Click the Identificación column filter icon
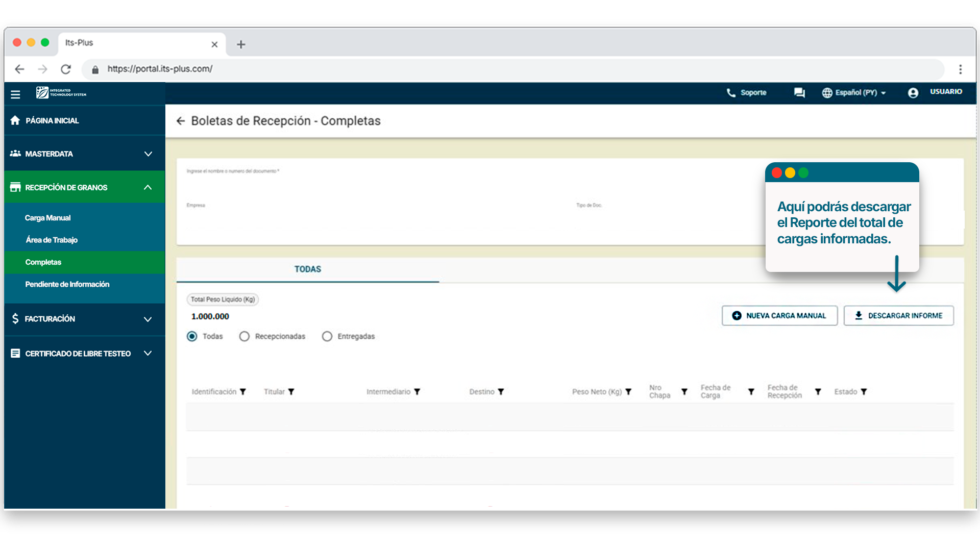 pos(243,392)
